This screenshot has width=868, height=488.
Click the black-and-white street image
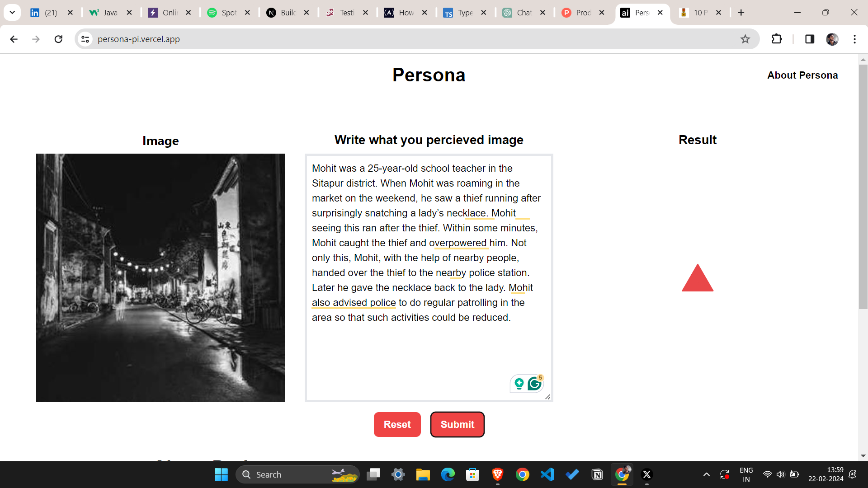pos(160,277)
